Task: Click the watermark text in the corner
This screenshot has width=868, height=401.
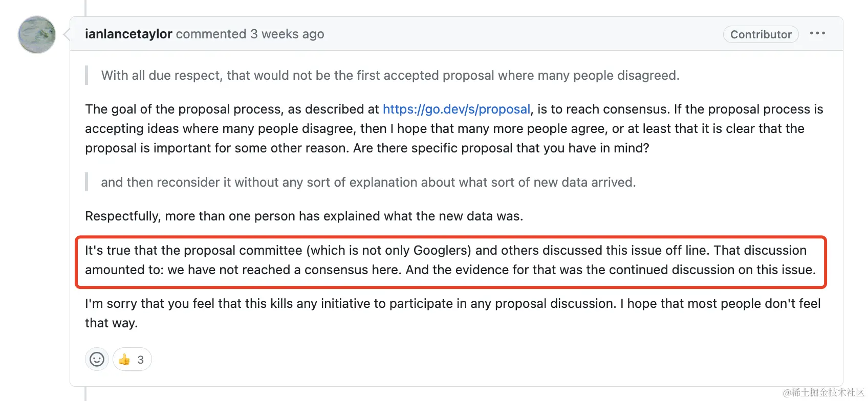Action: click(823, 392)
